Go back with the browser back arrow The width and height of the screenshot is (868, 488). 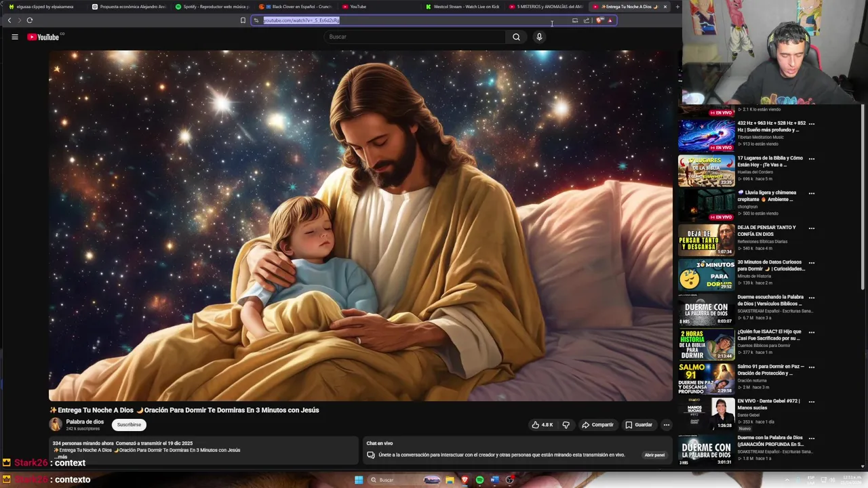click(9, 20)
